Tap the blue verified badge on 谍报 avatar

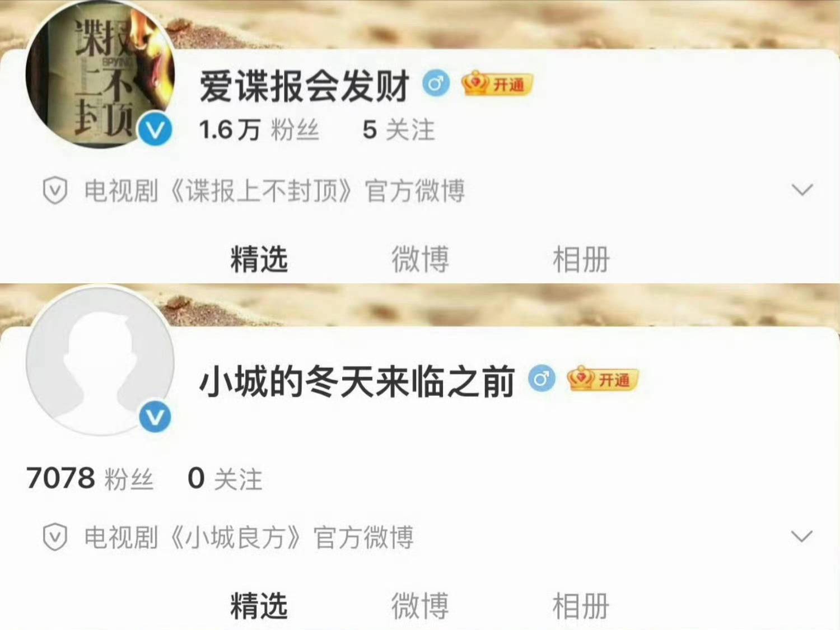pos(155,130)
